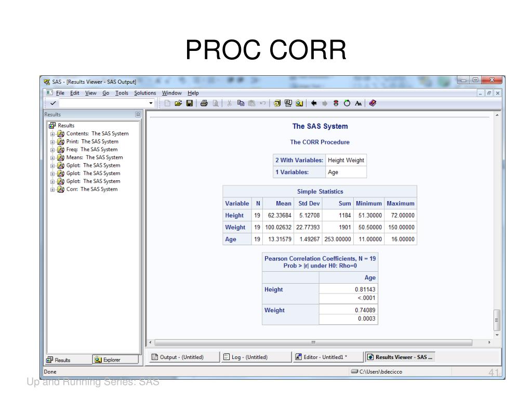The image size is (532, 399).
Task: Expand the Corr: The SAS System node
Action: tap(52, 190)
